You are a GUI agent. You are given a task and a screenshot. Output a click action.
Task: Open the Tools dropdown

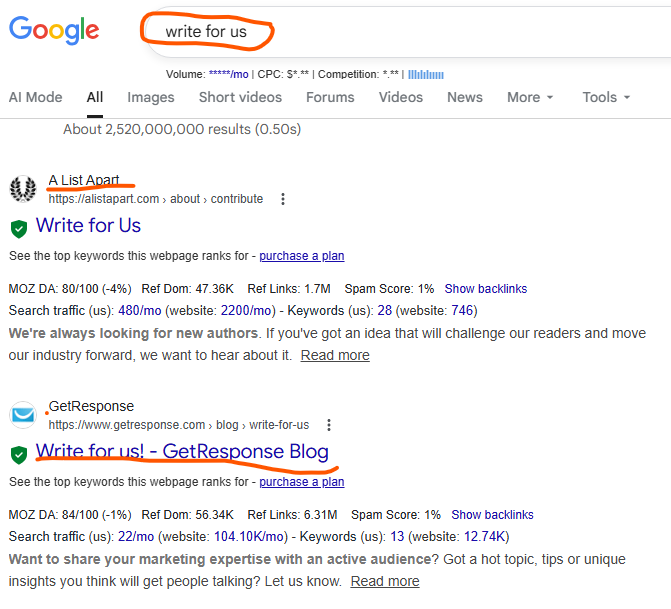(x=606, y=97)
